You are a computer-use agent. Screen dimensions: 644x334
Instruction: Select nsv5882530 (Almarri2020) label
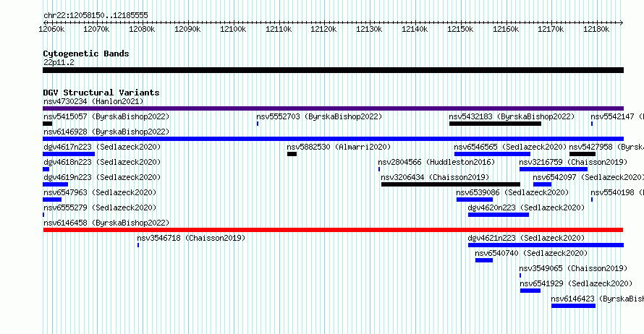pyautogui.click(x=339, y=147)
